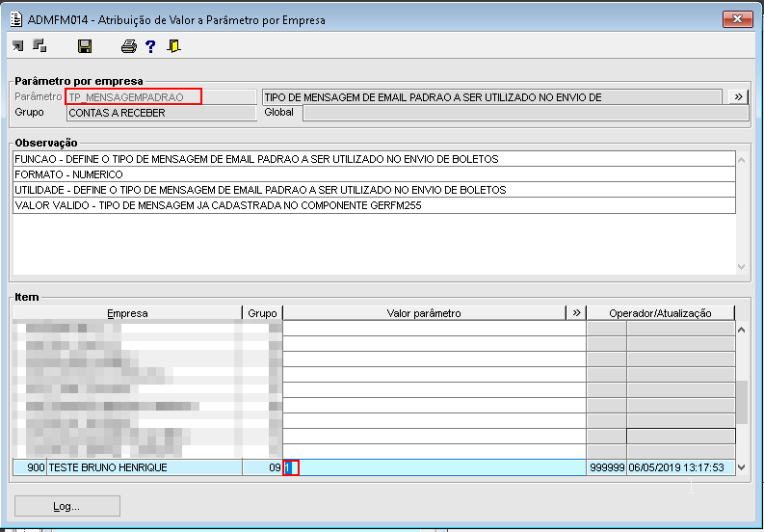This screenshot has height=532, width=764.
Task: Click the company code 900 cell
Action: point(30,467)
